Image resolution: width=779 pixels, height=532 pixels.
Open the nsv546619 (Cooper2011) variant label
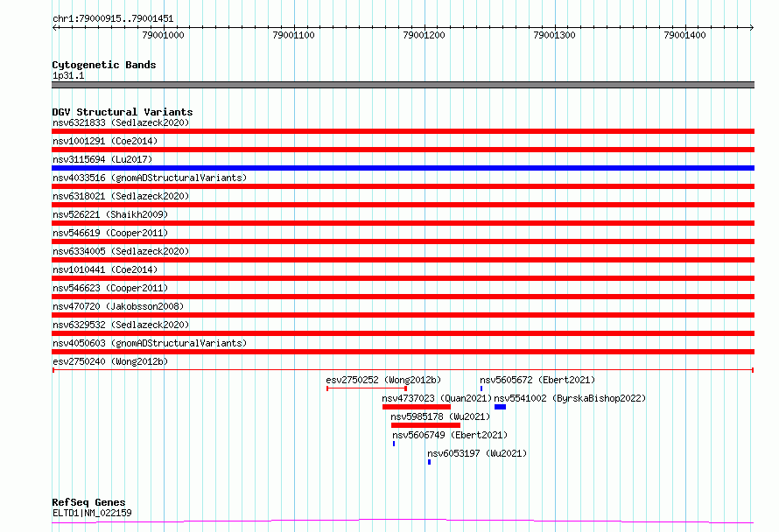[x=110, y=233]
